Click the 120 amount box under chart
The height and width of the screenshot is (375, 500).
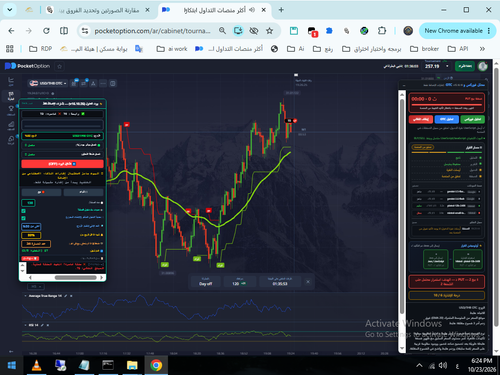click(x=239, y=281)
